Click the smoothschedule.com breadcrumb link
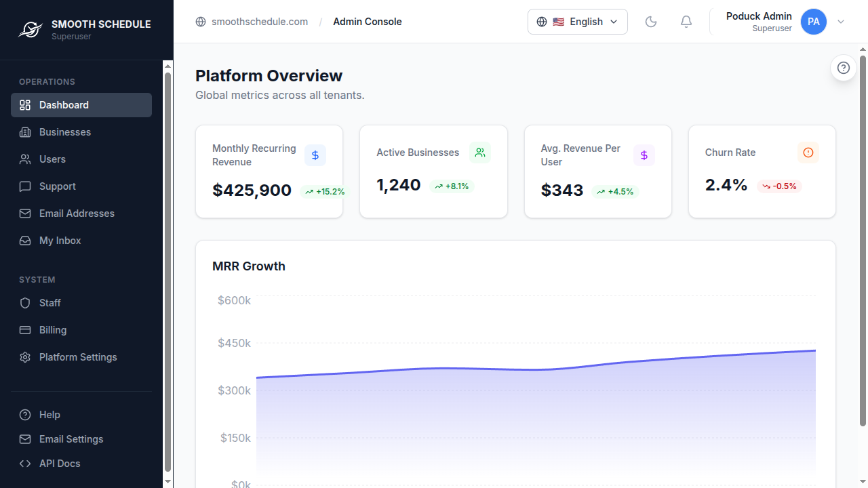The height and width of the screenshot is (488, 868). coord(259,22)
